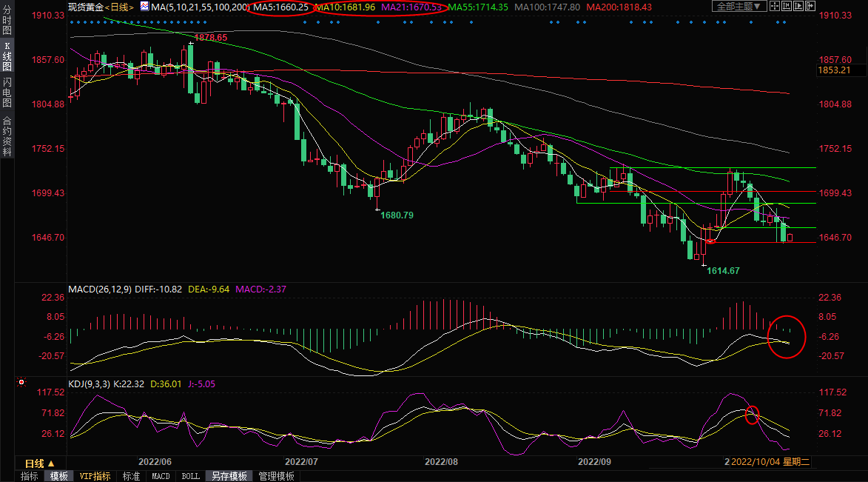Click the 管理模板 button
The width and height of the screenshot is (868, 482).
tap(276, 476)
